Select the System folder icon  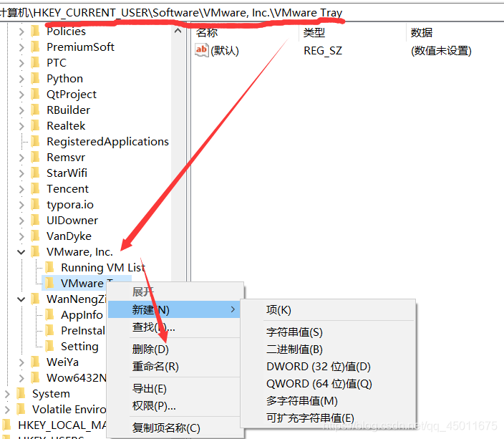(x=21, y=394)
